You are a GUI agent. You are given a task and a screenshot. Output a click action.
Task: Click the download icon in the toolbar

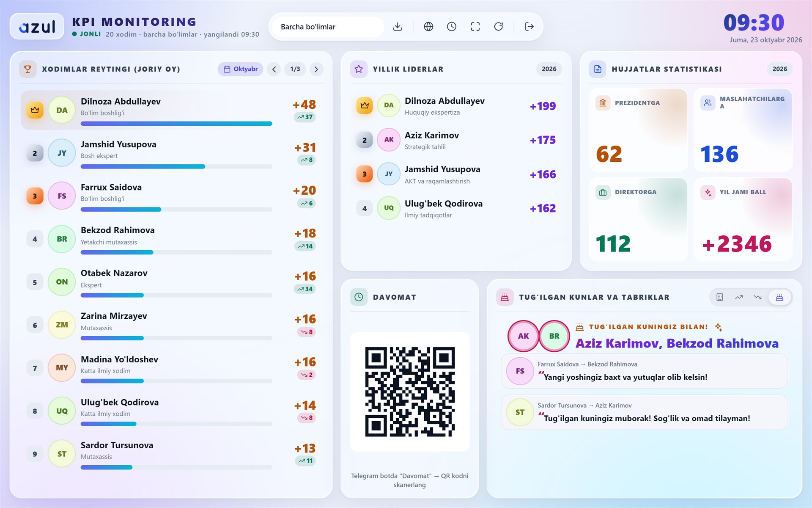[397, 27]
